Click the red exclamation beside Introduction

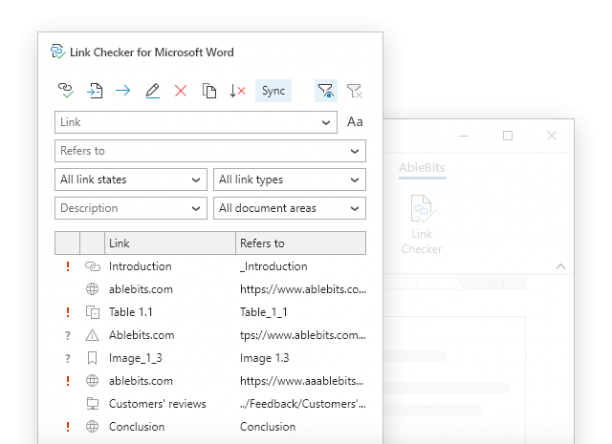[x=68, y=266]
